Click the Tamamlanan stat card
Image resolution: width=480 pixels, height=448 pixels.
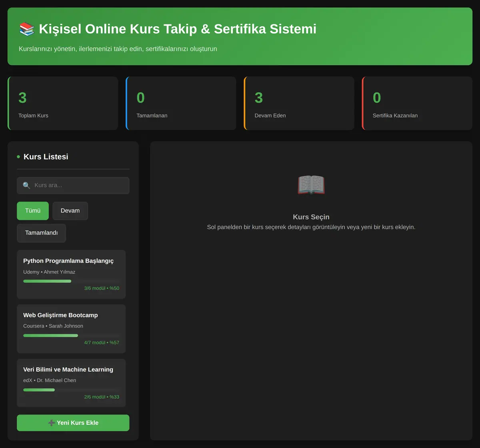point(181,103)
